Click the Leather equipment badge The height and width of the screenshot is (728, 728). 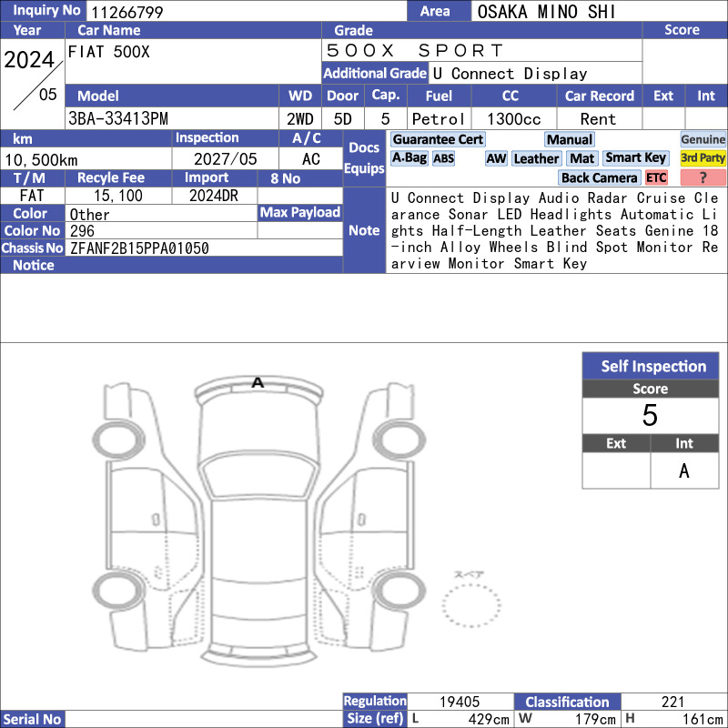click(x=536, y=158)
